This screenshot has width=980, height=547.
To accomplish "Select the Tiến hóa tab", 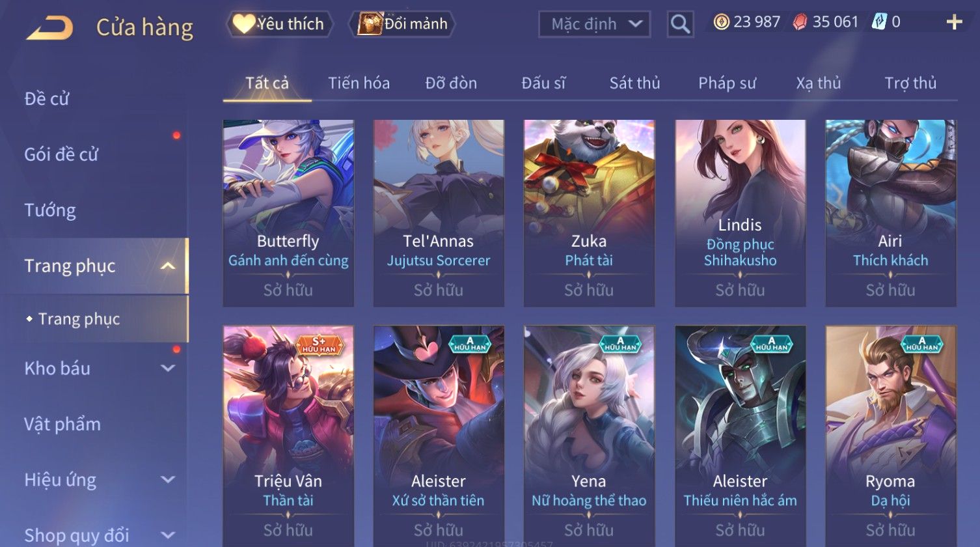I will [359, 83].
